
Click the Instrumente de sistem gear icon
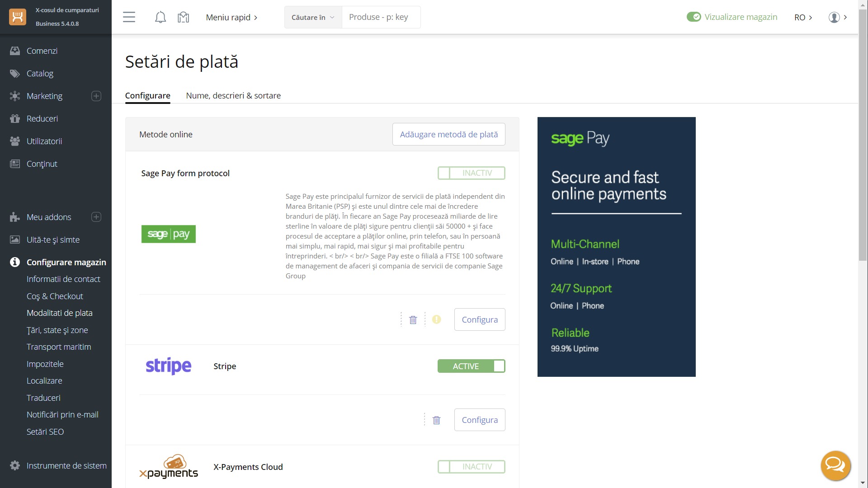15,465
